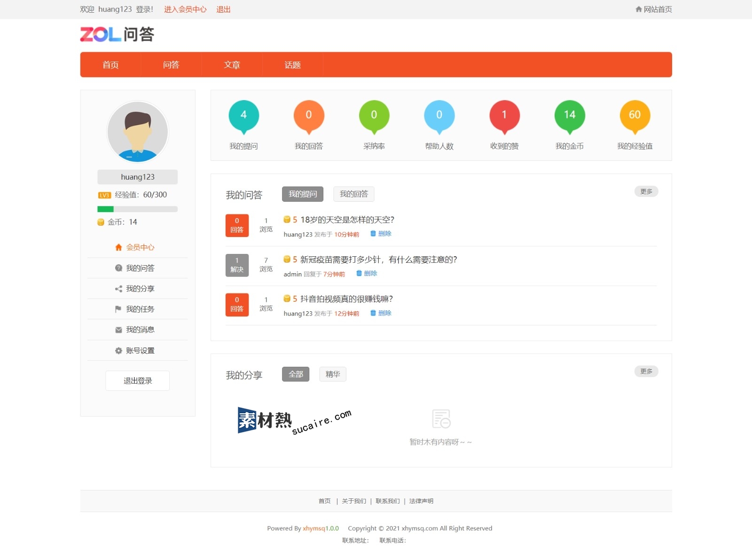Click 更多 in the 我的问答 section
The height and width of the screenshot is (560, 752).
pyautogui.click(x=646, y=191)
